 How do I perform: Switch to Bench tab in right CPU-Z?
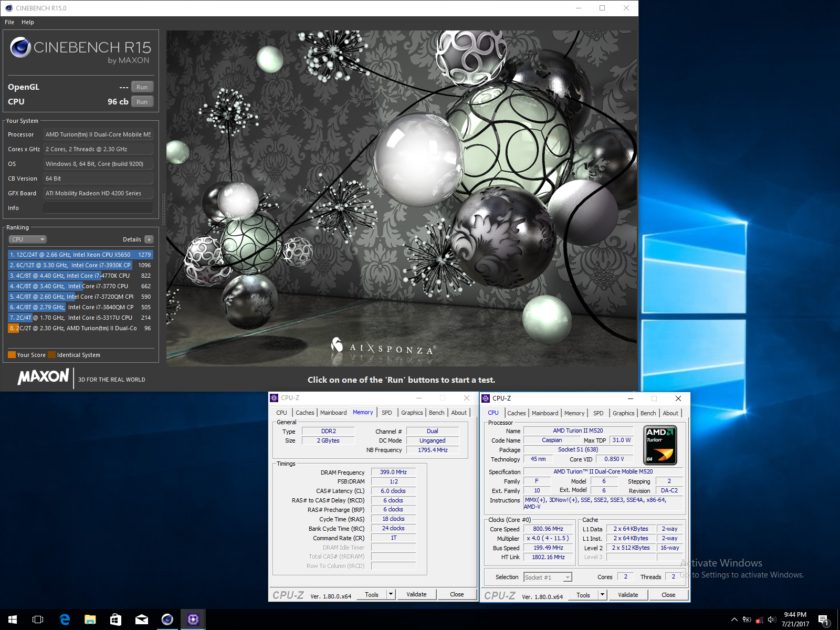coord(648,413)
